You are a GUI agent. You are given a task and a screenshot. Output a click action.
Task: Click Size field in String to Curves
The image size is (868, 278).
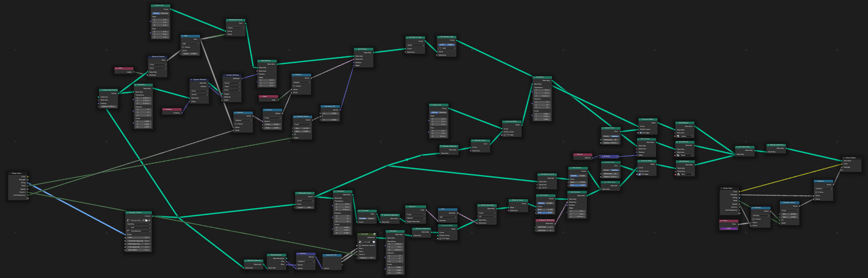[138, 238]
